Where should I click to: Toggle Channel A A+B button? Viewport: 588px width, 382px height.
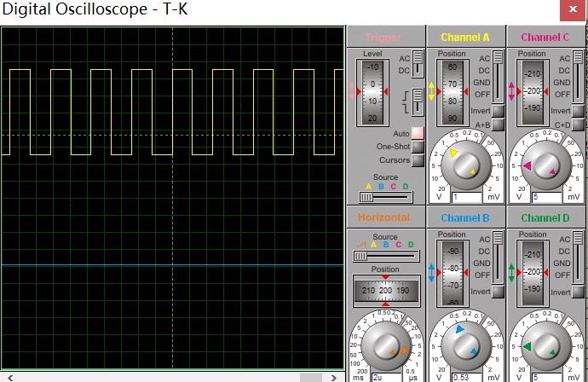(498, 125)
